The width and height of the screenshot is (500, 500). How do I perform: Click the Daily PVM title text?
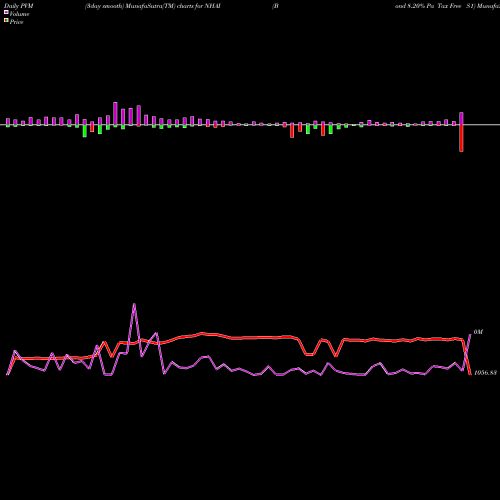point(19,6)
